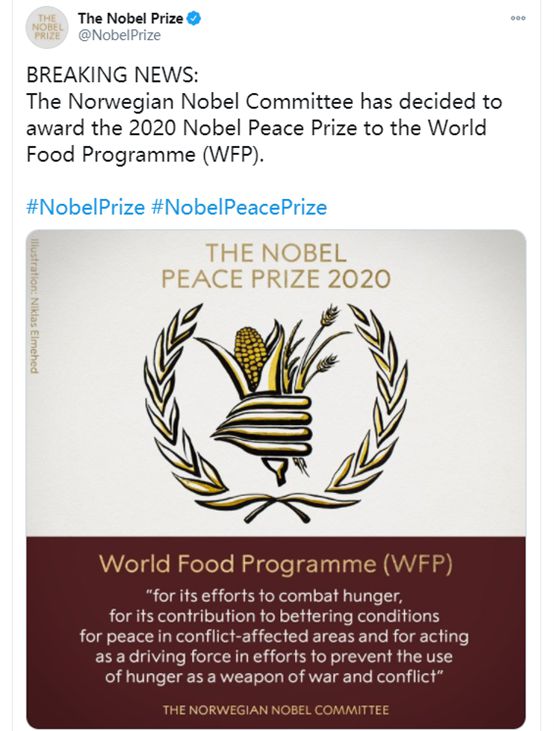Click the blue verified badge
554x731 pixels.
click(194, 19)
